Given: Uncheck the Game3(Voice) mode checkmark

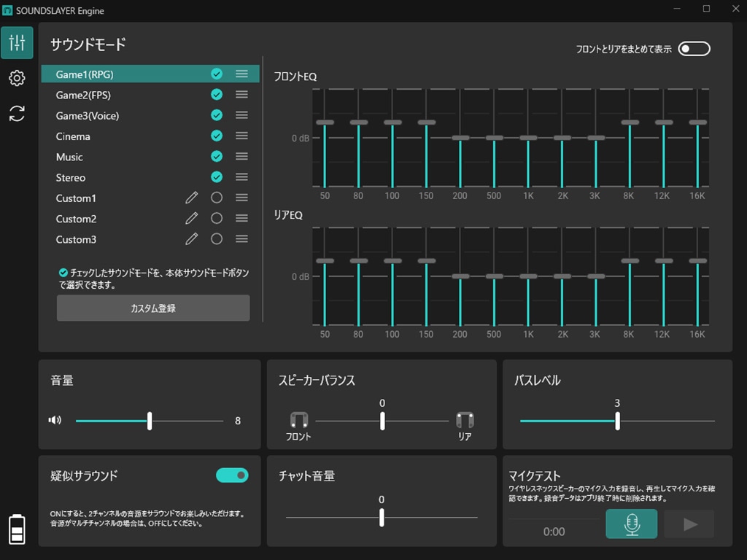Looking at the screenshot, I should (217, 115).
